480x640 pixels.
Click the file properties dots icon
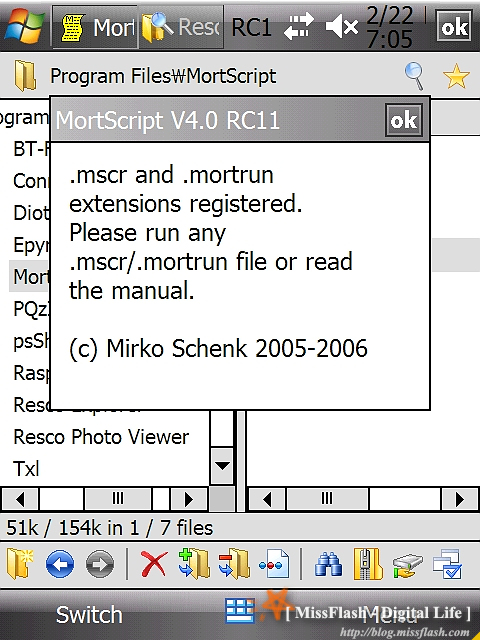(274, 564)
